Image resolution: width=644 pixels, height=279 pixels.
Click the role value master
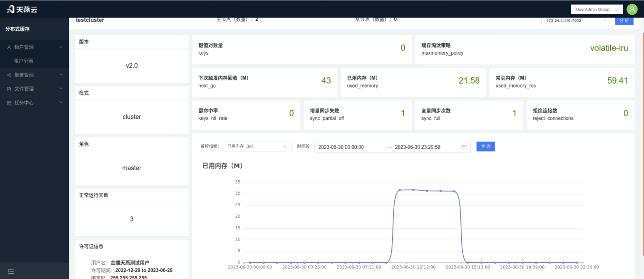click(x=132, y=168)
